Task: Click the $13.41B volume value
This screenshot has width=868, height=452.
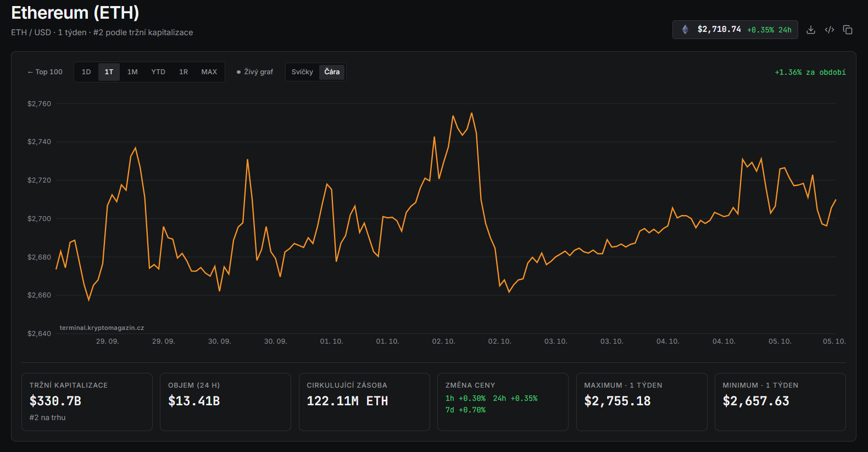Action: [194, 401]
